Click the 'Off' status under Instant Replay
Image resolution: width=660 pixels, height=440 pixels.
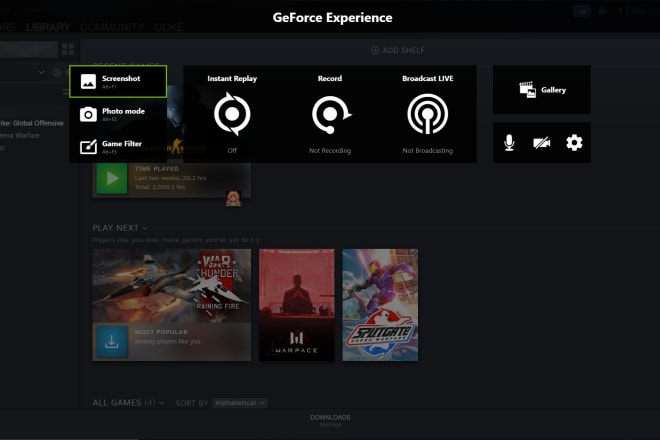click(232, 151)
